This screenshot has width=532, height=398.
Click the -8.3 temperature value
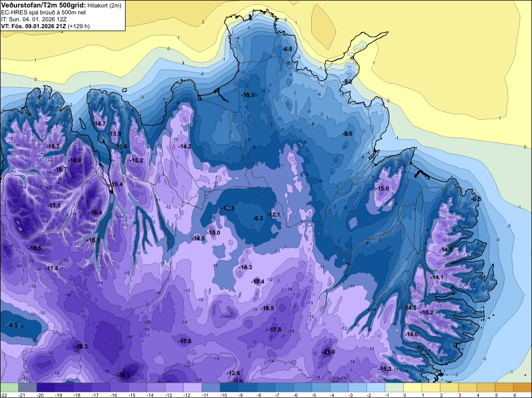(x=258, y=218)
